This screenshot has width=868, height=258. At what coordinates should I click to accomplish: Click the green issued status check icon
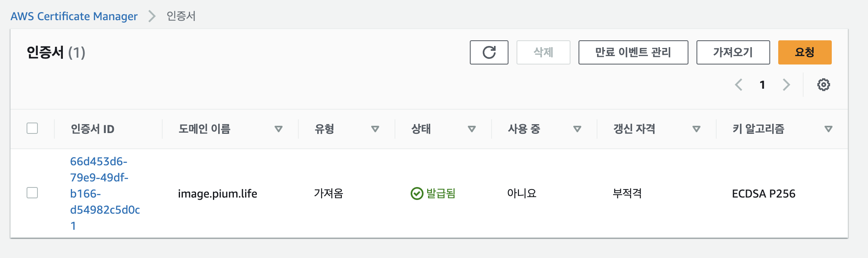417,194
